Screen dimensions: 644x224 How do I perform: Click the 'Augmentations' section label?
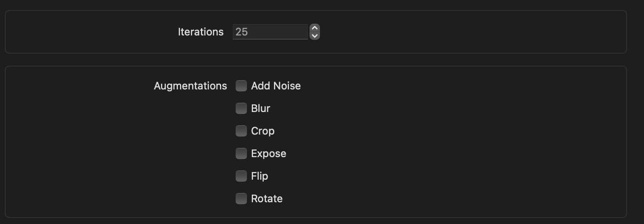coord(190,86)
